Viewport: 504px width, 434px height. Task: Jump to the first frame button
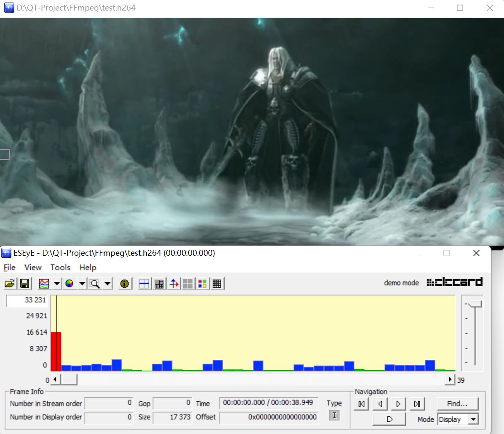coord(361,404)
